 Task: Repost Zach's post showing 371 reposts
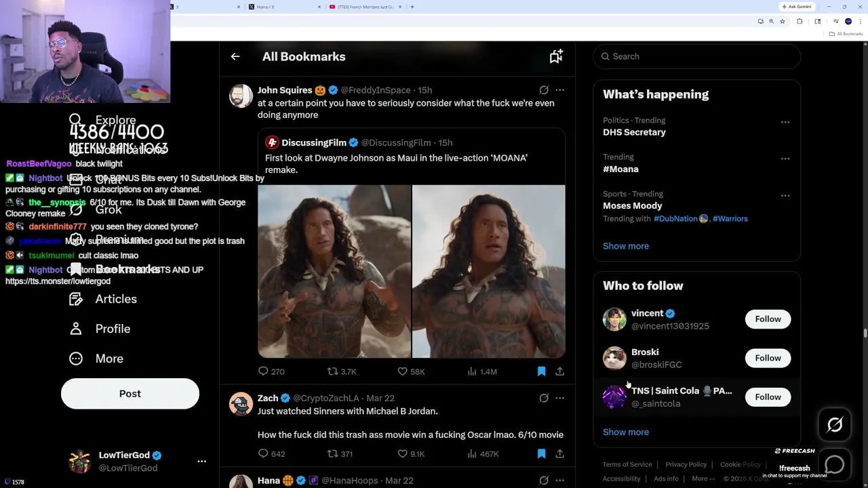tap(340, 454)
